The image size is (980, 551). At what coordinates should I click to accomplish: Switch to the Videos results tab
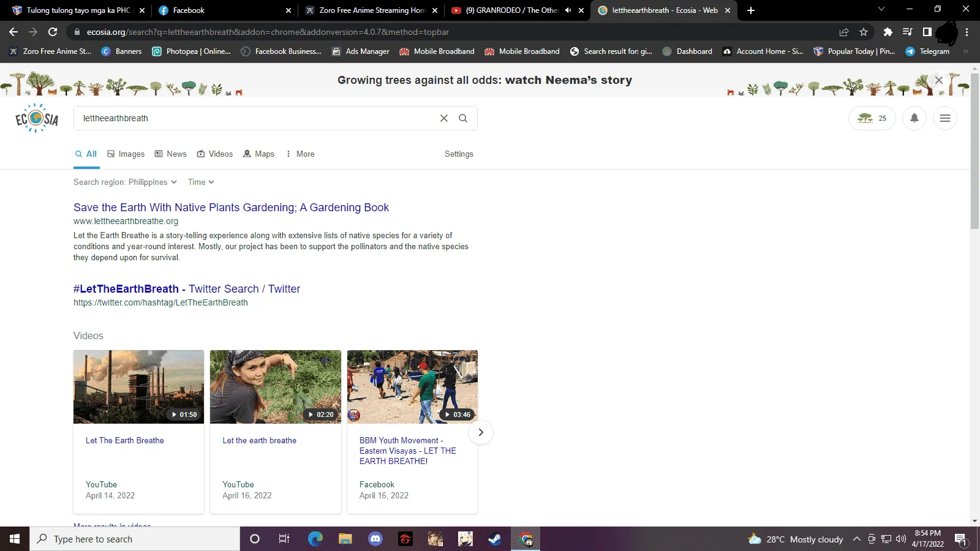(214, 154)
